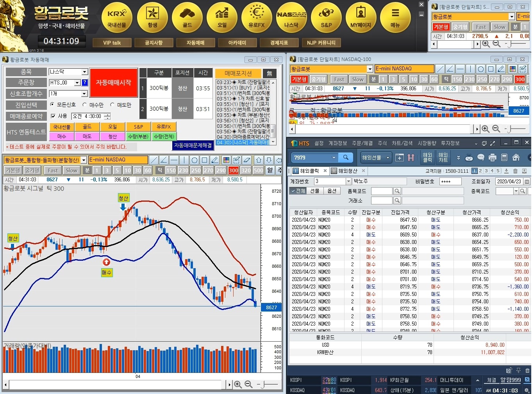Expand HTS toolbar double-chevron overflow
The width and height of the screenshot is (532, 394).
tap(458, 158)
